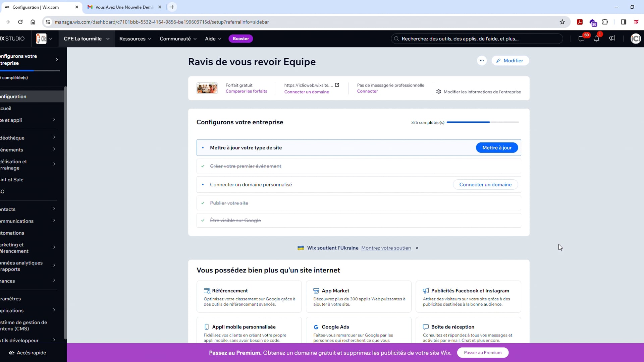
Task: Open the external site link icon next to URL
Action: tap(337, 85)
